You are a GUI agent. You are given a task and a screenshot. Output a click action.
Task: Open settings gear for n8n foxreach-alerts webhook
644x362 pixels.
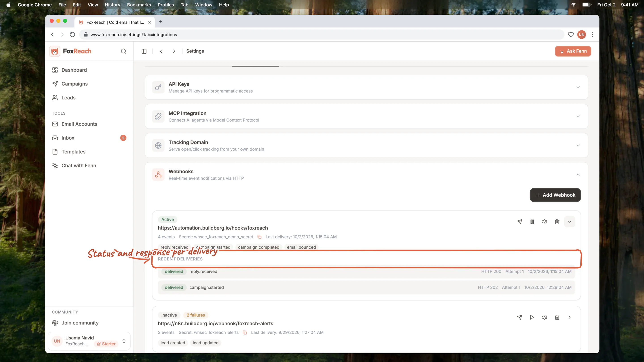pyautogui.click(x=544, y=317)
